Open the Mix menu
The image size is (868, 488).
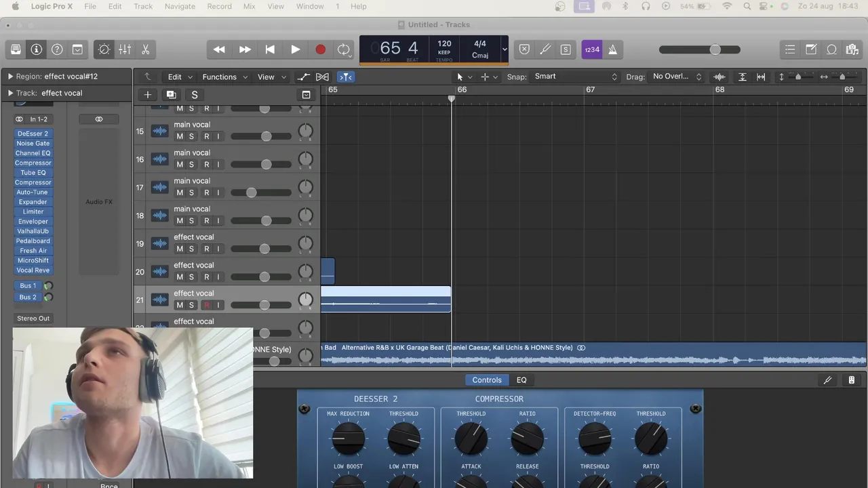tap(250, 6)
